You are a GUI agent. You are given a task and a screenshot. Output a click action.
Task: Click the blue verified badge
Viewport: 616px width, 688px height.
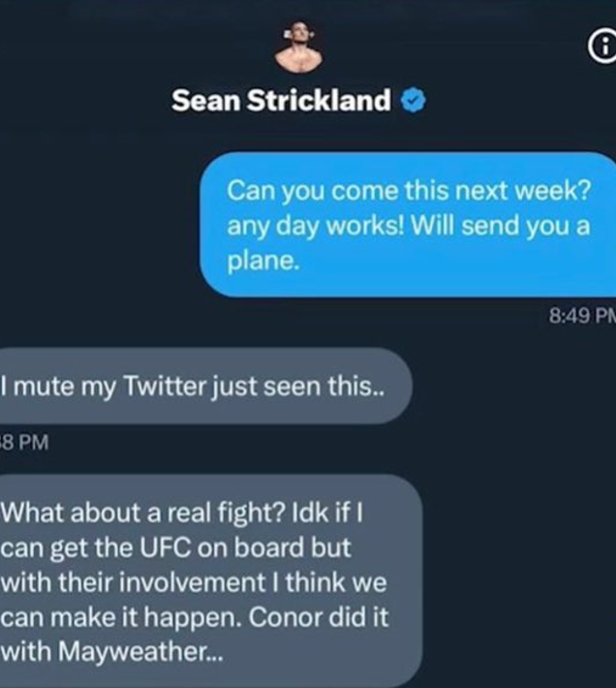click(413, 100)
